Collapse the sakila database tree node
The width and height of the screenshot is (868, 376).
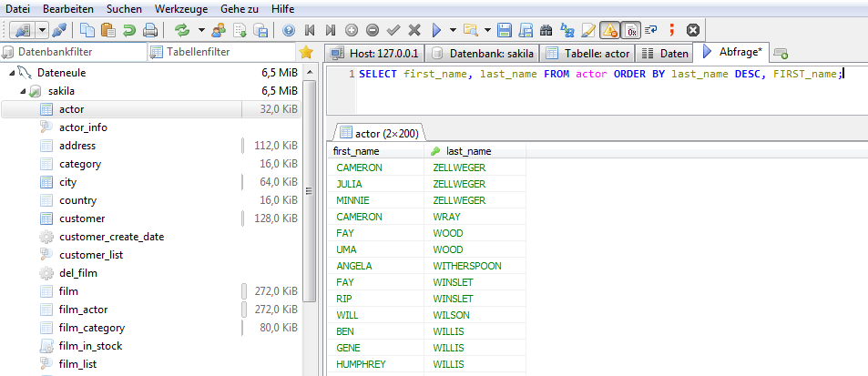click(x=23, y=91)
